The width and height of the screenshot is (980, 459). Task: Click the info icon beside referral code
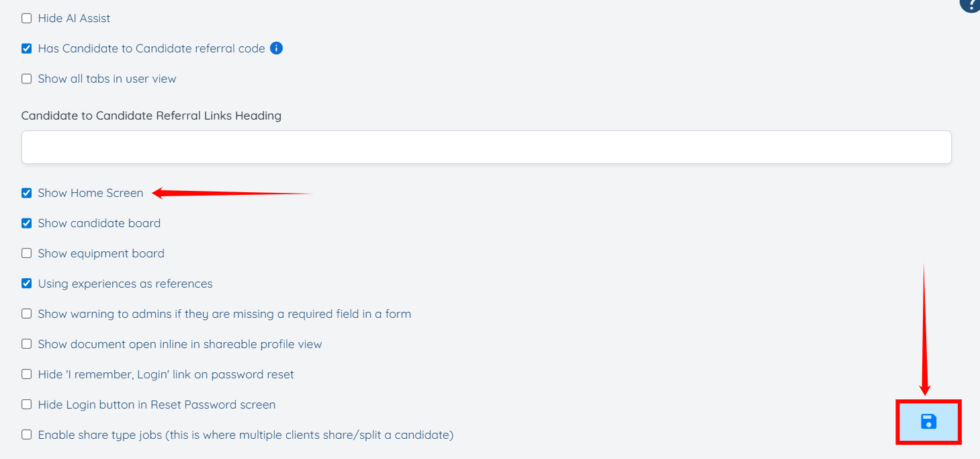tap(276, 48)
